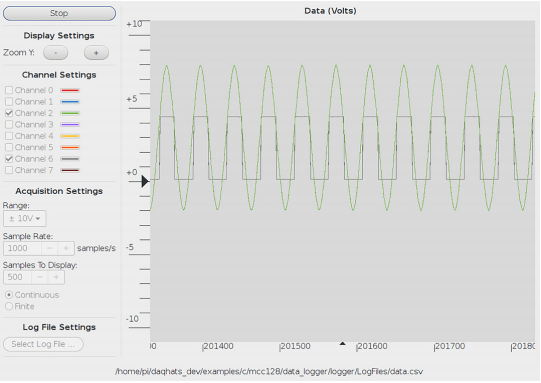This screenshot has width=541, height=383.
Task: Enable the Channel 7 checkbox
Action: click(9, 170)
